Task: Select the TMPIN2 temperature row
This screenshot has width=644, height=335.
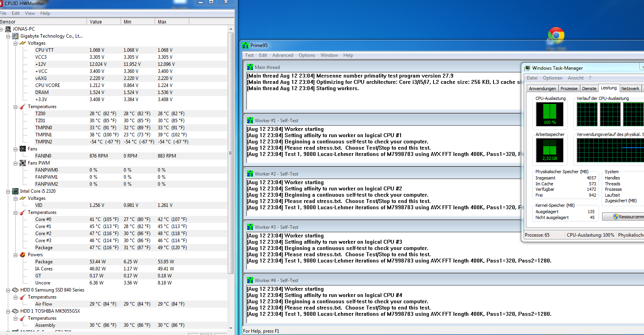Action: point(114,142)
